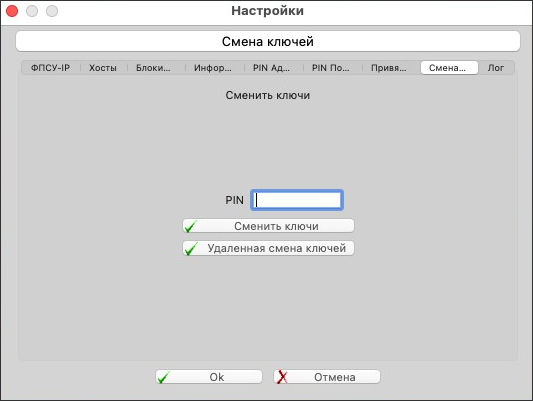The width and height of the screenshot is (533, 401).
Task: Open the Привя... tab
Action: (x=389, y=68)
